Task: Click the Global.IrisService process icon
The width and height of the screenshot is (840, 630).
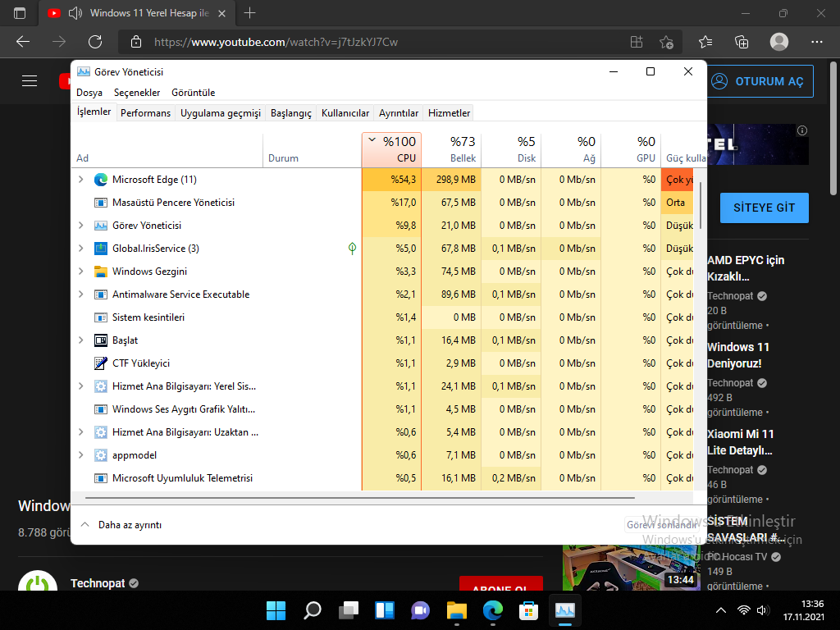Action: coord(101,249)
